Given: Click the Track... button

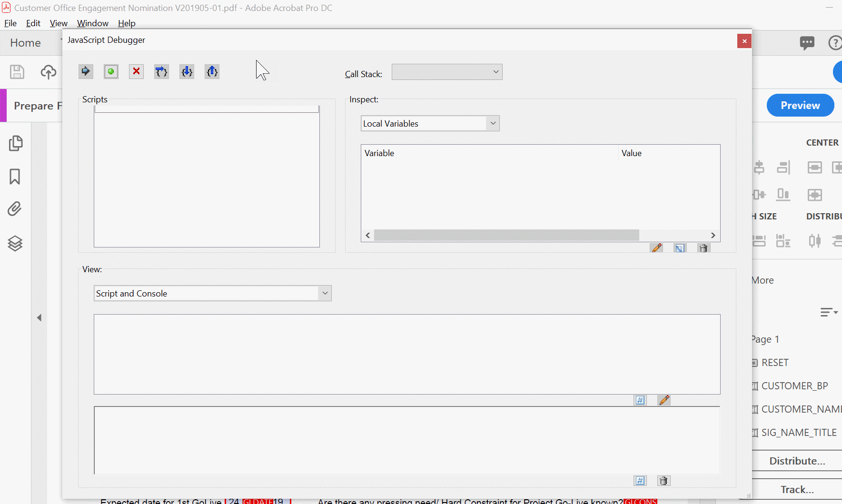Looking at the screenshot, I should [797, 490].
